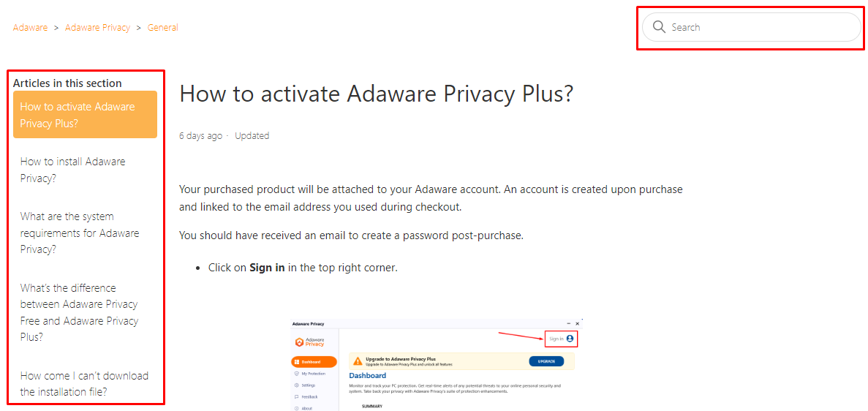Click the Settings gear icon in screenshot
This screenshot has height=411, width=868.
click(x=297, y=385)
